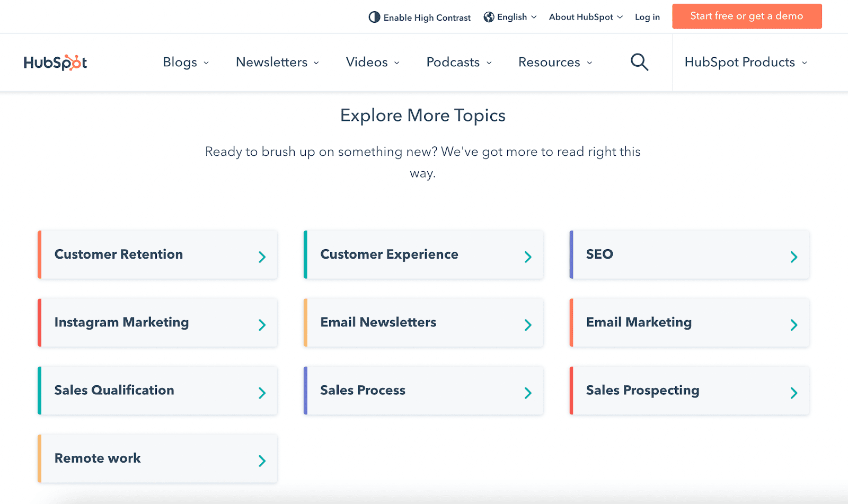Image resolution: width=848 pixels, height=504 pixels.
Task: Open the Customer Retention topic
Action: (x=157, y=254)
